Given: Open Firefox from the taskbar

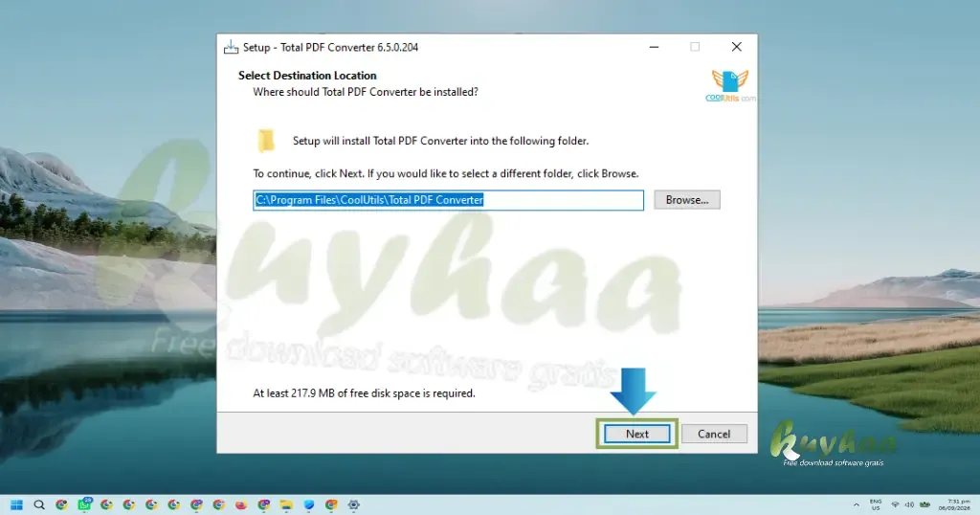Looking at the screenshot, I should 241,504.
